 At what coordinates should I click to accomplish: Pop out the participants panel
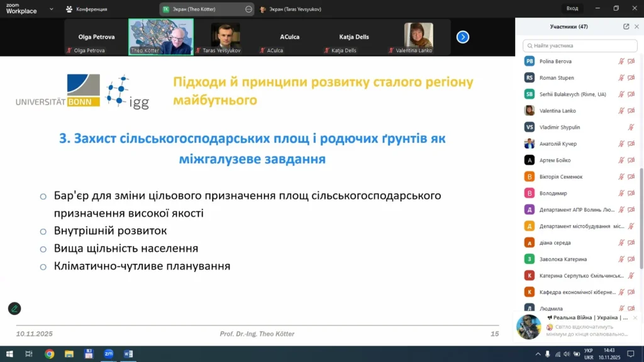[x=626, y=26]
